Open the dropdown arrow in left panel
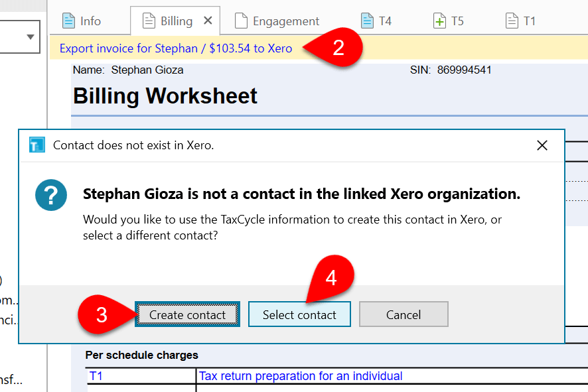The width and height of the screenshot is (588, 392). pyautogui.click(x=31, y=36)
